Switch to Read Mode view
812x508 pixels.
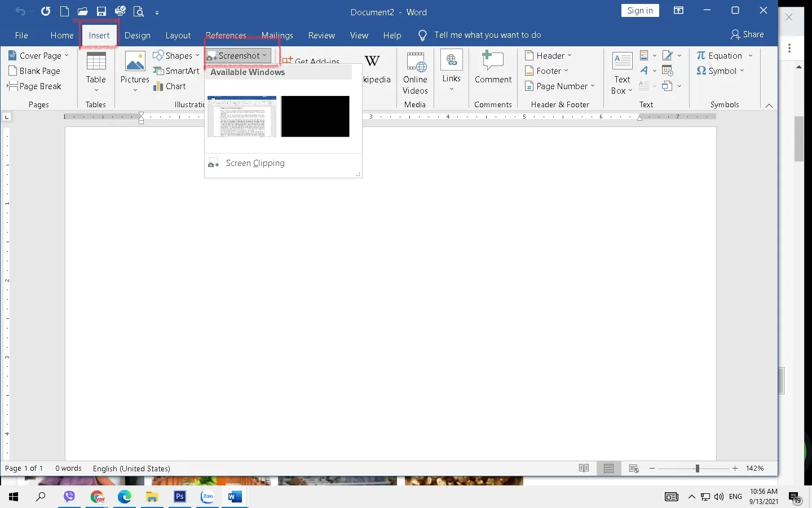(x=584, y=468)
